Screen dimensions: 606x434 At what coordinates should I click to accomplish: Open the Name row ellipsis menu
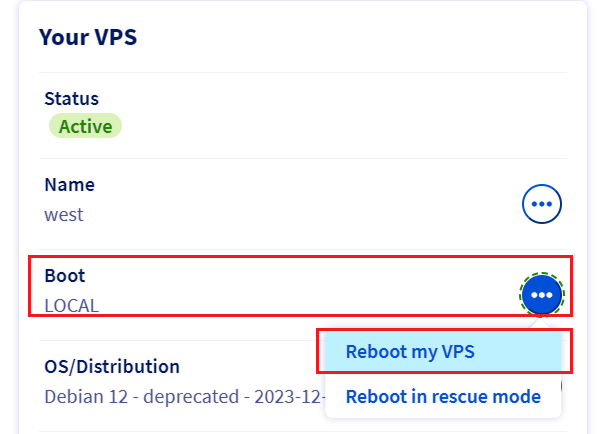coord(541,204)
